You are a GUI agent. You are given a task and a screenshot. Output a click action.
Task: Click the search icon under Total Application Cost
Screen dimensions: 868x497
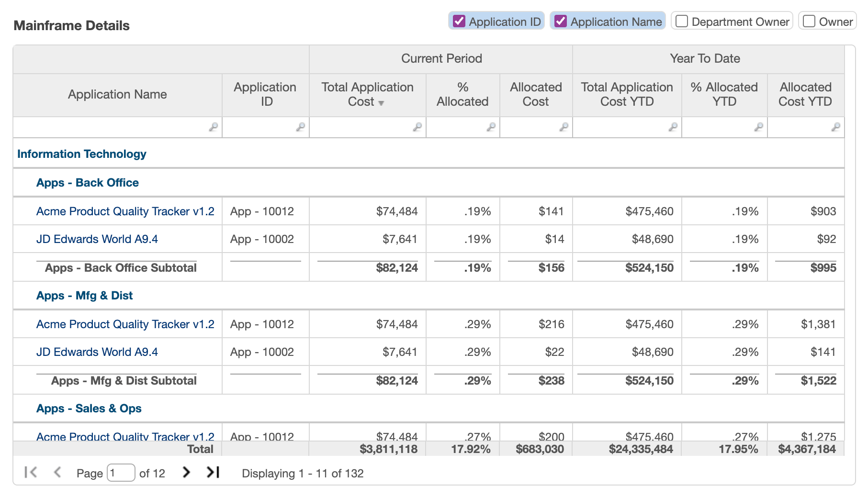(x=417, y=127)
